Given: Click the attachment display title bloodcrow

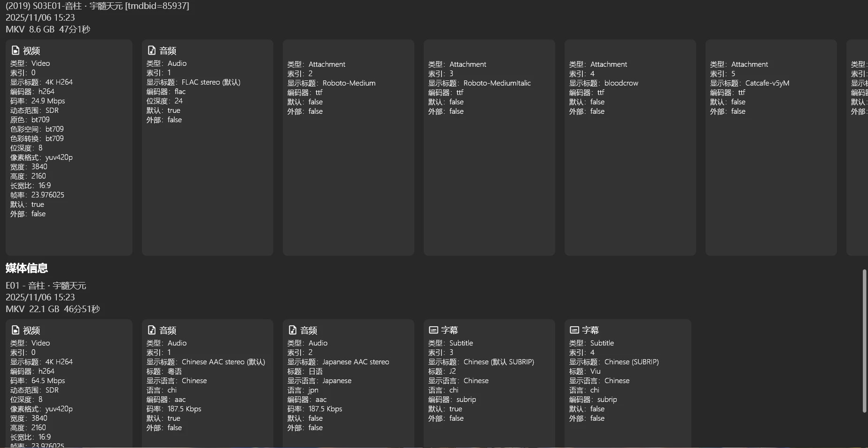Looking at the screenshot, I should (x=621, y=83).
